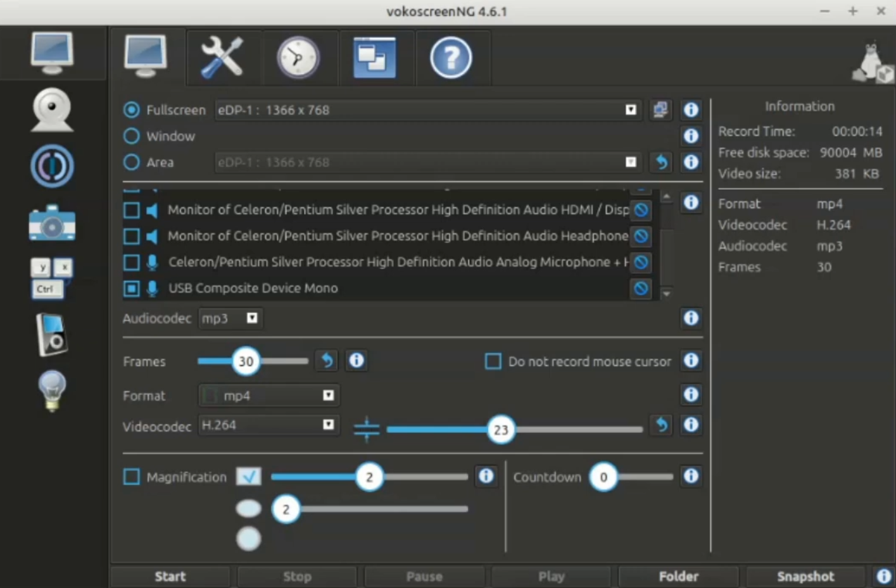Image resolution: width=896 pixels, height=588 pixels.
Task: Click the lightbulb icon in sidebar
Action: pos(52,391)
